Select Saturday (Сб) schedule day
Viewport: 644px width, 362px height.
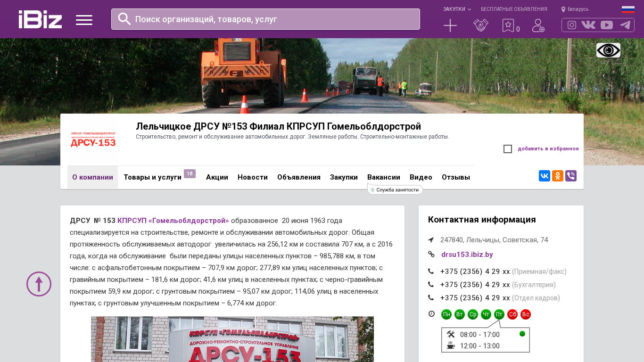coord(512,314)
